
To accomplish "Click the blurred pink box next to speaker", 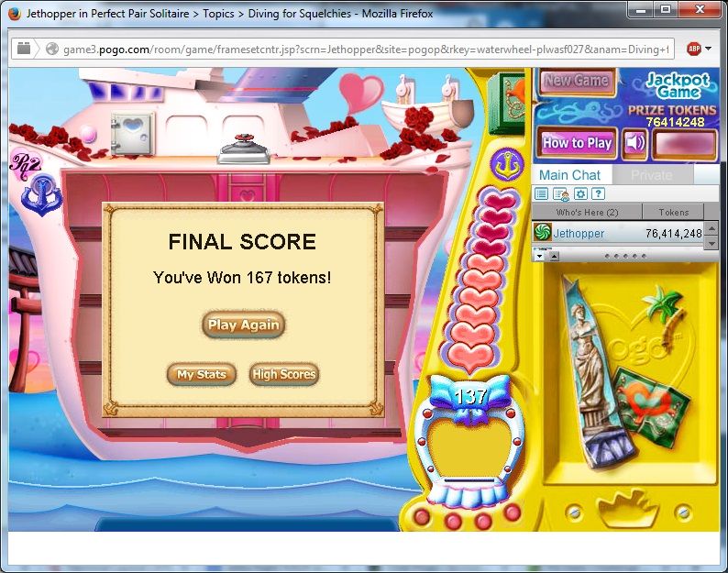I will (x=685, y=143).
